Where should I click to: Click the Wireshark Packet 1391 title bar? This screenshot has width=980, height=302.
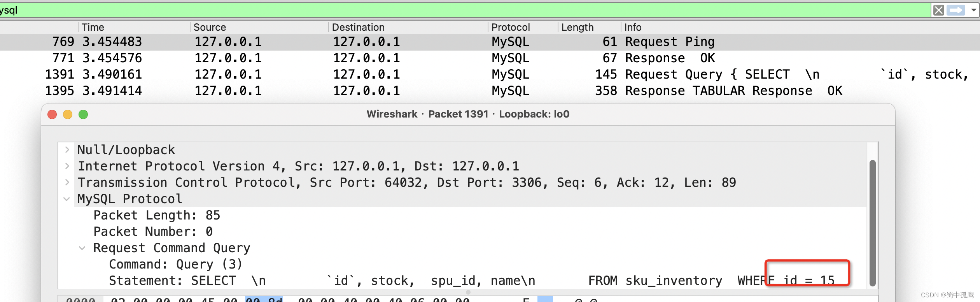click(x=468, y=114)
